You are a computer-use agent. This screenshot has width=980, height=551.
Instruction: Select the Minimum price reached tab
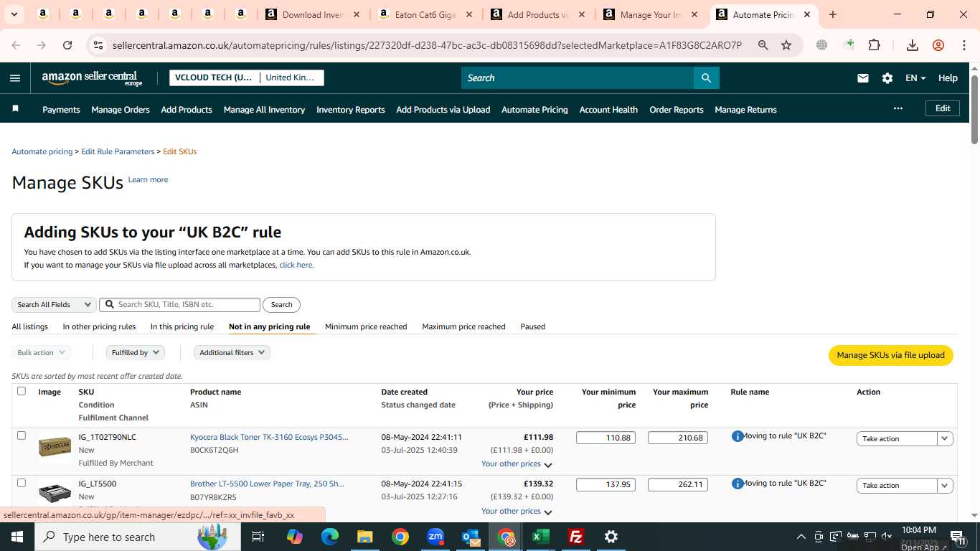(x=366, y=326)
